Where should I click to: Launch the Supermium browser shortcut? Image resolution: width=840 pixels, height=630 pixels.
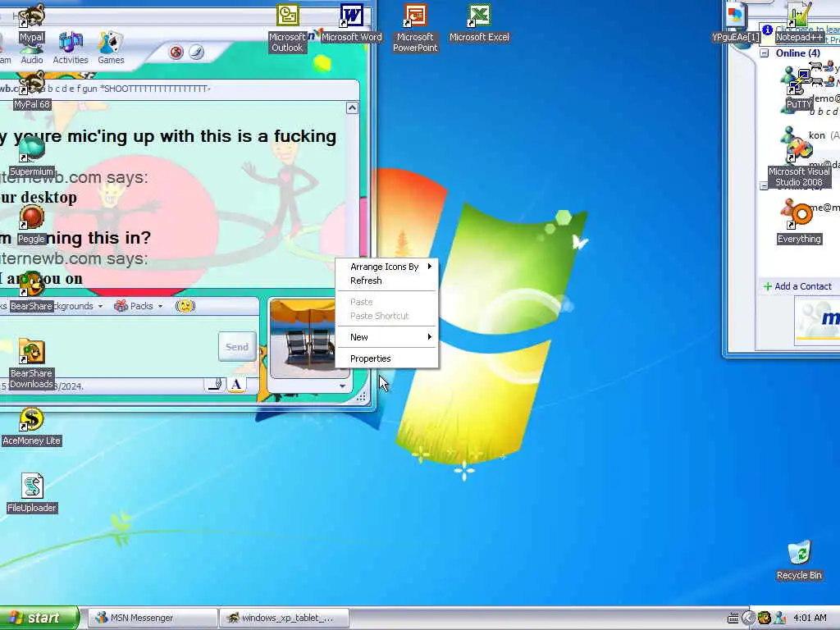click(x=32, y=157)
